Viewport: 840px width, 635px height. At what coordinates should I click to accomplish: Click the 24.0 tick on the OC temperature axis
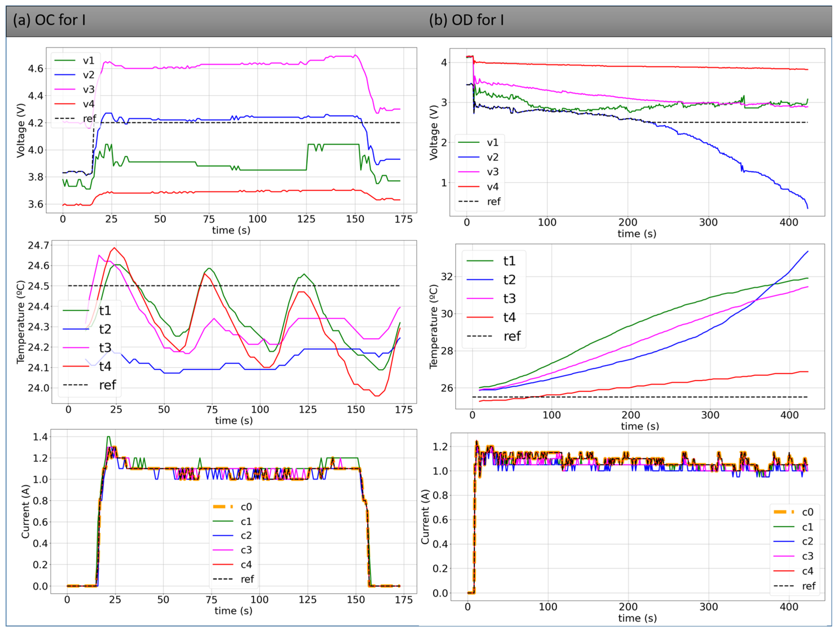pos(39,388)
